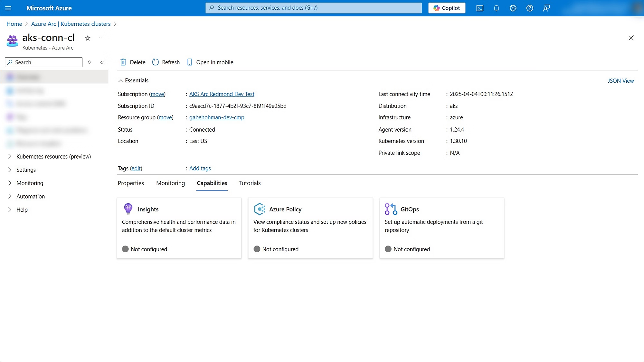644x362 pixels.
Task: Click the GitOps Not configured status
Action: 407,249
